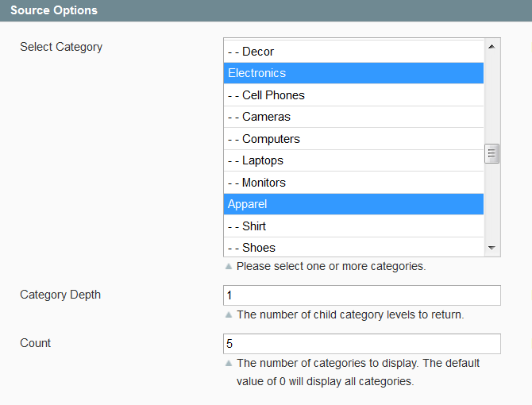The width and height of the screenshot is (532, 405).
Task: Click the scroll down arrow of category list
Action: [x=492, y=248]
